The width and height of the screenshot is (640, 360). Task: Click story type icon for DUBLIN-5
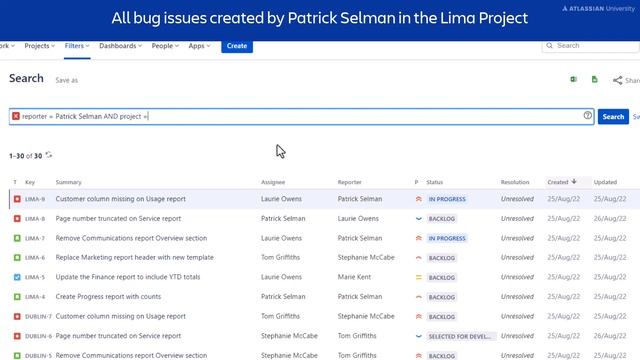click(x=17, y=356)
